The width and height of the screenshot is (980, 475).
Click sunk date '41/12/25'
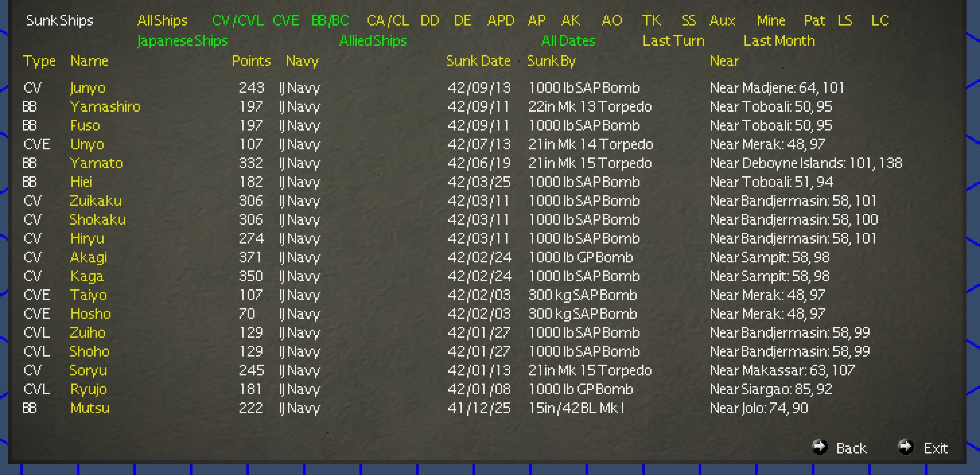479,408
